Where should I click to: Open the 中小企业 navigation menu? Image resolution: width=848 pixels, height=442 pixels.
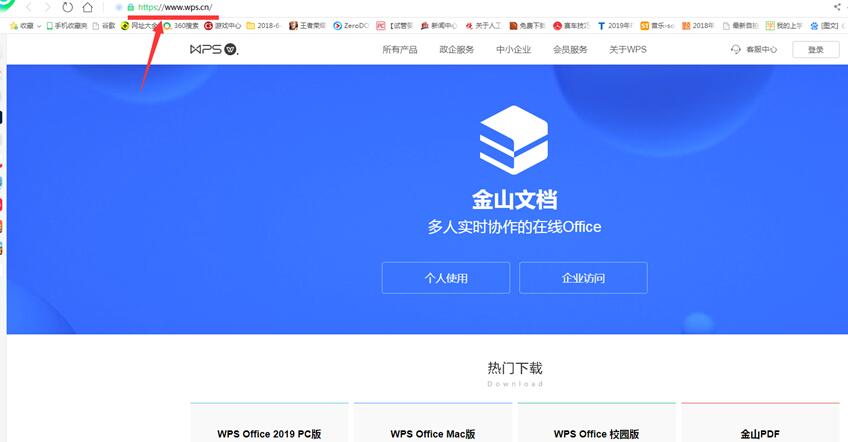click(x=513, y=49)
